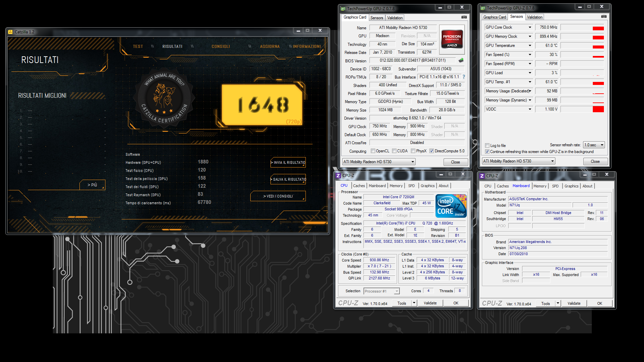Select the CONSIGLI tab in Catzilla
Image resolution: width=644 pixels, height=362 pixels.
[x=221, y=47]
